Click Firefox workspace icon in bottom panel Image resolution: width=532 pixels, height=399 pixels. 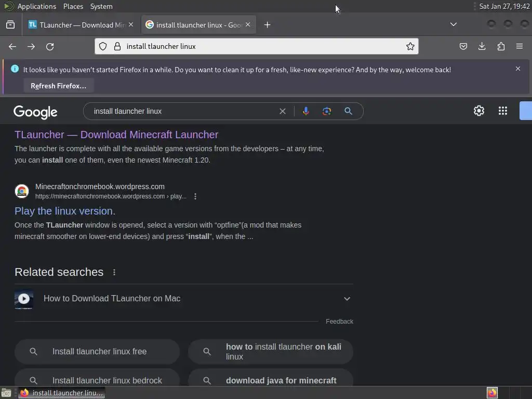(x=492, y=393)
